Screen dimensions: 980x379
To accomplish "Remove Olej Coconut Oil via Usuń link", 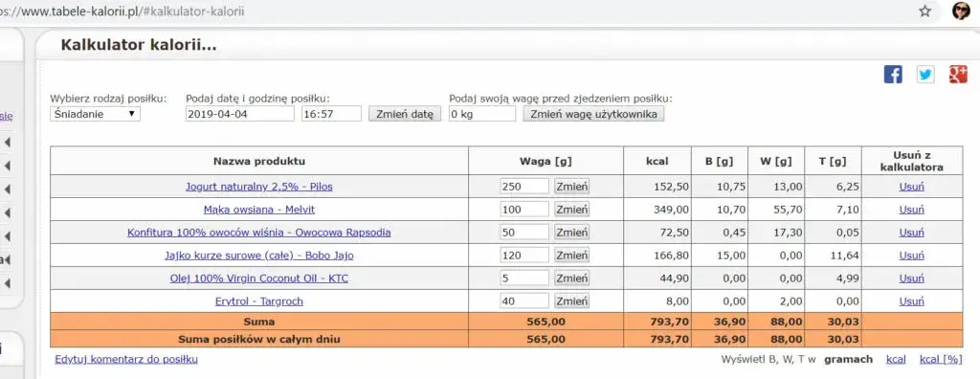I will 911,279.
